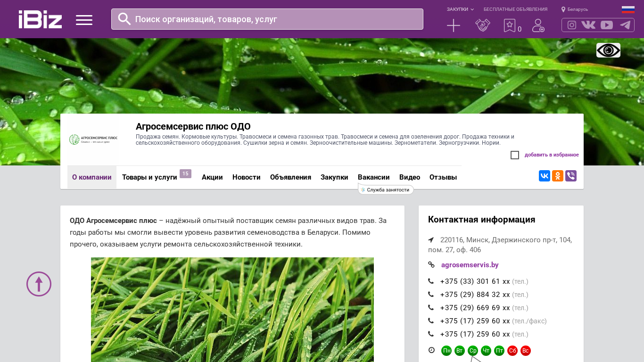Open Бесплатные объявления link
644x362 pixels.
[x=515, y=9]
